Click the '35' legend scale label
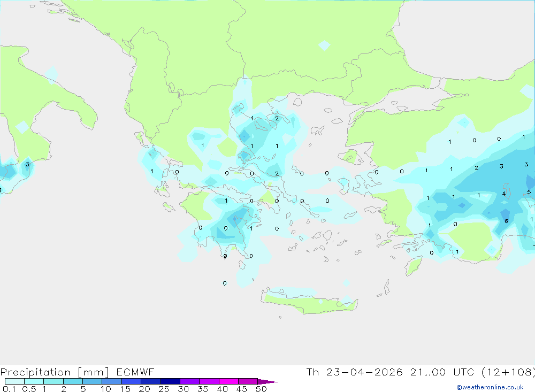The image size is (535, 392). click(203, 389)
